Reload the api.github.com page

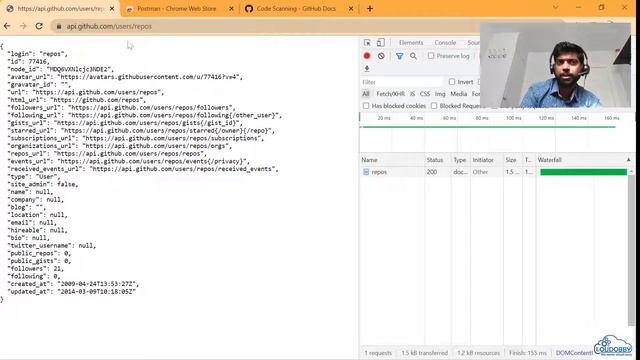(39, 26)
